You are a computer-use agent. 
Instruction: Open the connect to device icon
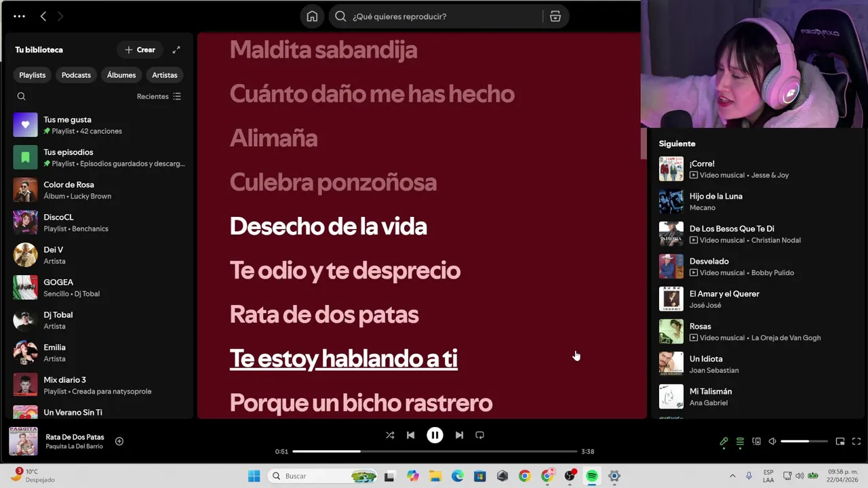pyautogui.click(x=756, y=441)
